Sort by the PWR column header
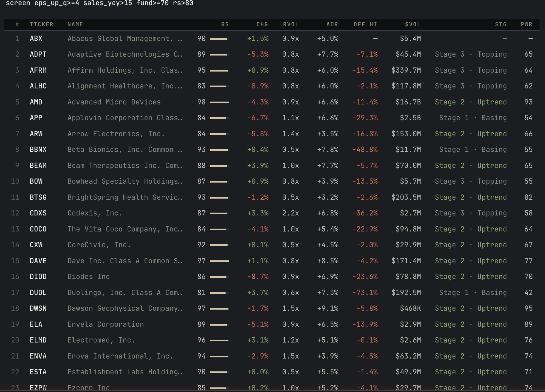545x392 pixels. point(527,25)
